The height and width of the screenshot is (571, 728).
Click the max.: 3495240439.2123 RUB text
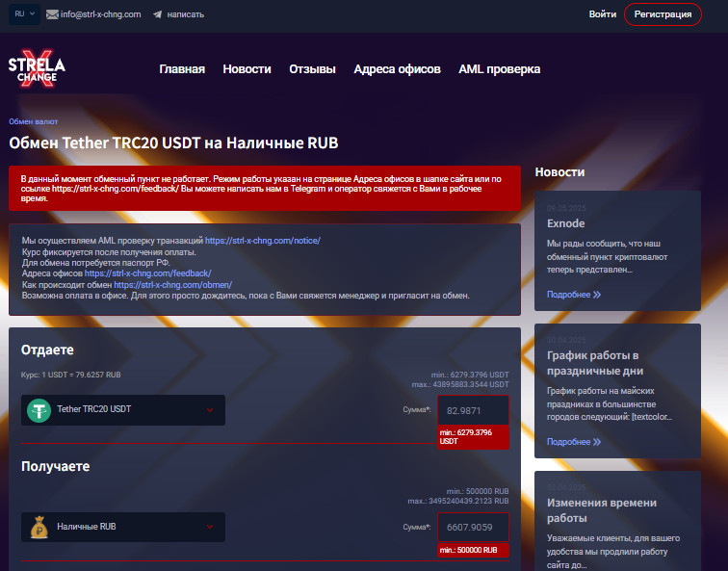(458, 501)
